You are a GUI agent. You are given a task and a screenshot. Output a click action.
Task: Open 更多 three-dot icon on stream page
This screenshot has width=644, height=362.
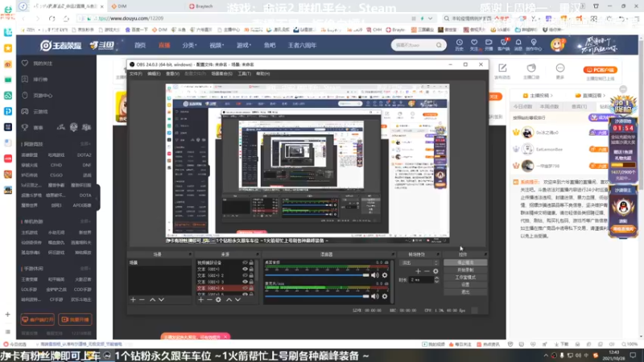pyautogui.click(x=560, y=68)
